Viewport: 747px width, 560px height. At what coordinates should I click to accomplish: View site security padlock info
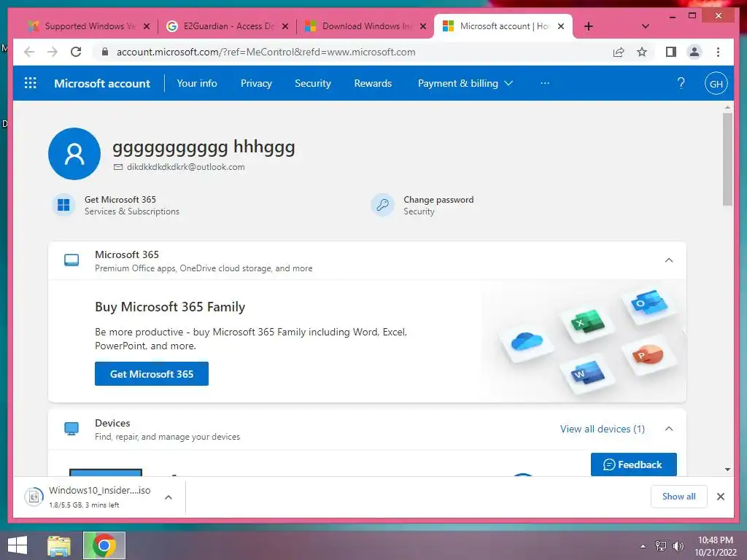pos(105,52)
